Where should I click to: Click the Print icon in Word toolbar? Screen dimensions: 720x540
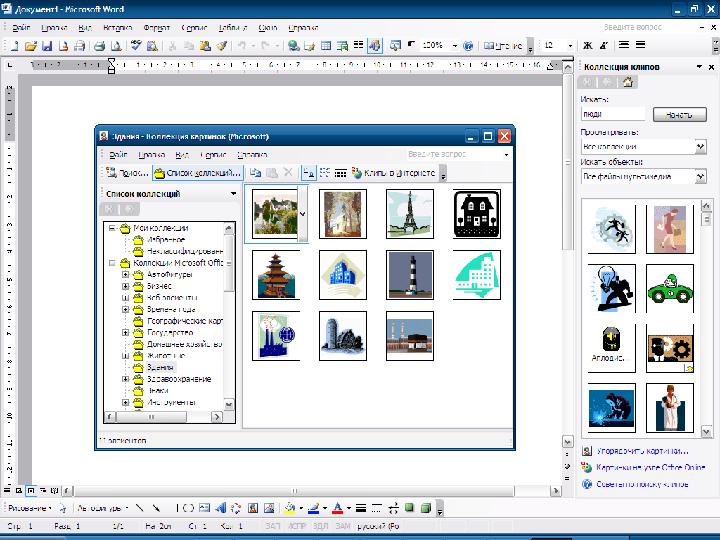pos(99,46)
